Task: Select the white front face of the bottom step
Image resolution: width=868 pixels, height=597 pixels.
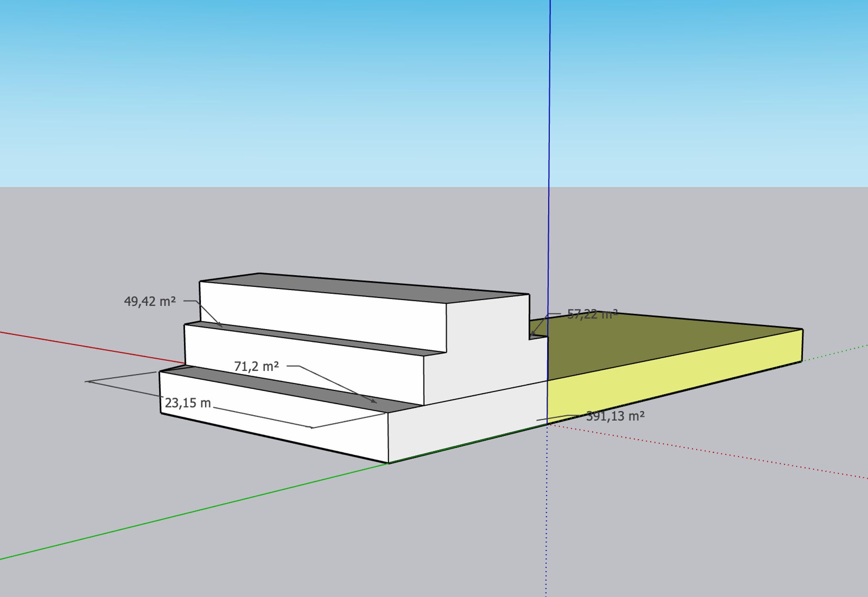Action: 274,417
